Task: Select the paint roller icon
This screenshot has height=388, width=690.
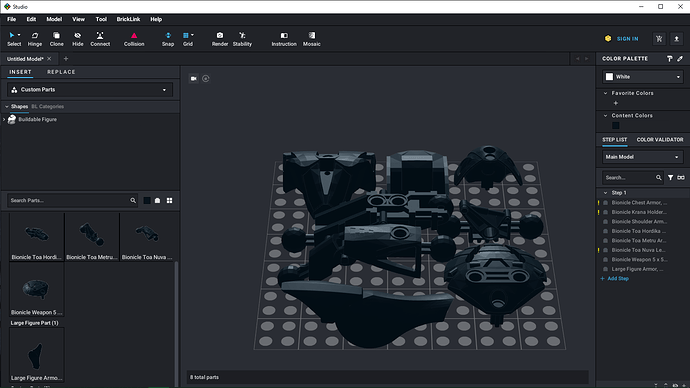Action: click(669, 59)
